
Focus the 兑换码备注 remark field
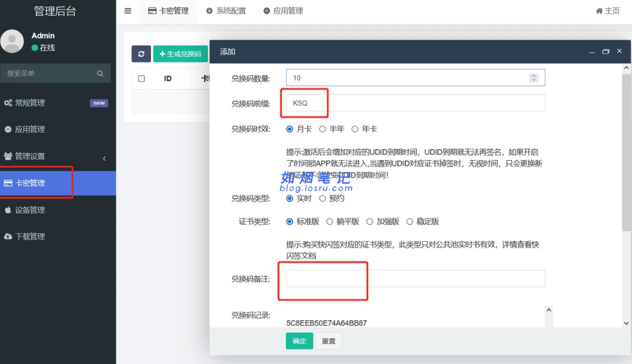[x=416, y=278]
